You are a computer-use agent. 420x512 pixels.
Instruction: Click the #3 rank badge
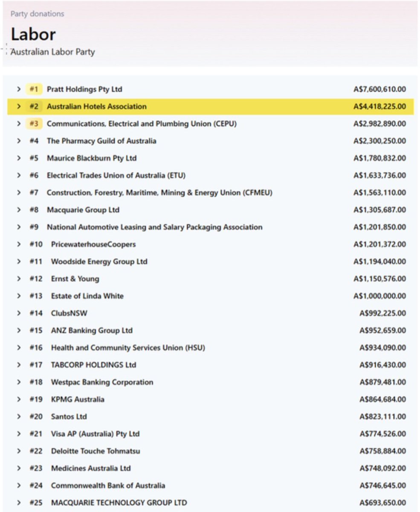point(34,124)
